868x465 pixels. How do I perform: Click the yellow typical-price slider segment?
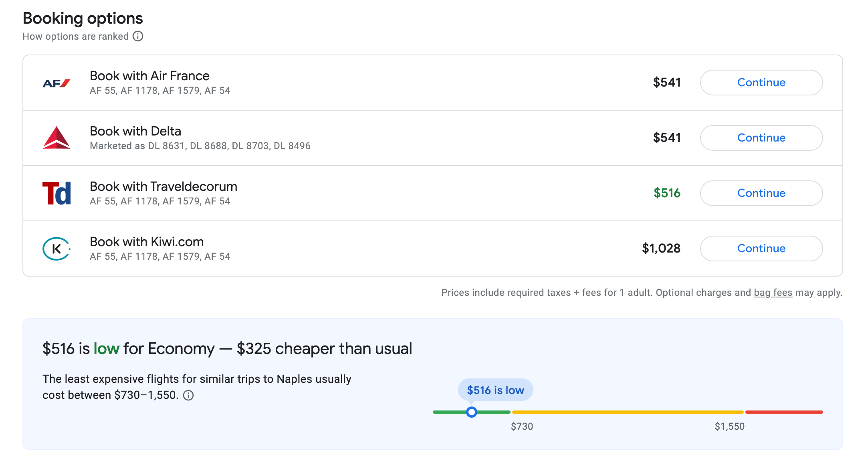click(x=628, y=412)
